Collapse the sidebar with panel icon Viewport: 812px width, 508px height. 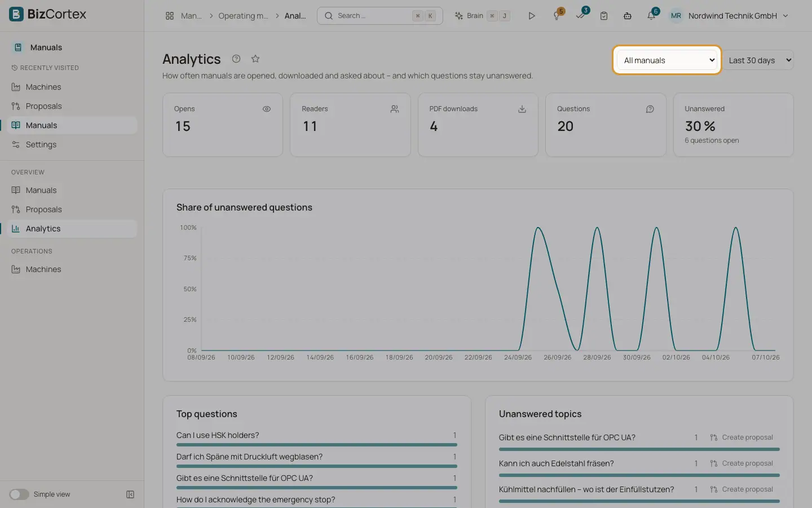[130, 494]
